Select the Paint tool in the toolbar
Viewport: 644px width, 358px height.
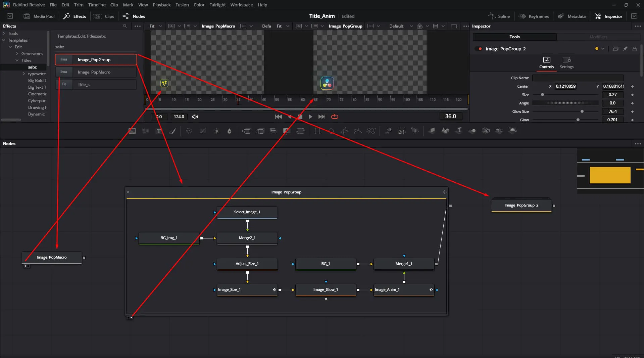[x=172, y=131]
